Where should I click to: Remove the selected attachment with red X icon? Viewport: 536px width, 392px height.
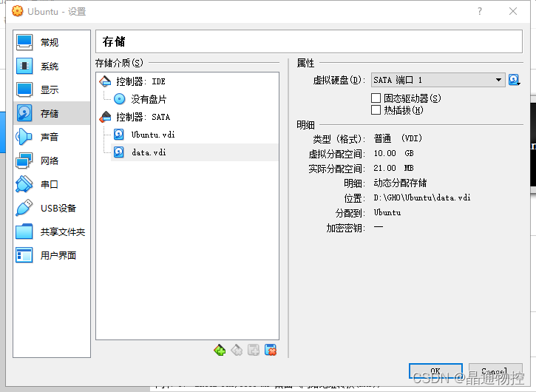(x=271, y=351)
